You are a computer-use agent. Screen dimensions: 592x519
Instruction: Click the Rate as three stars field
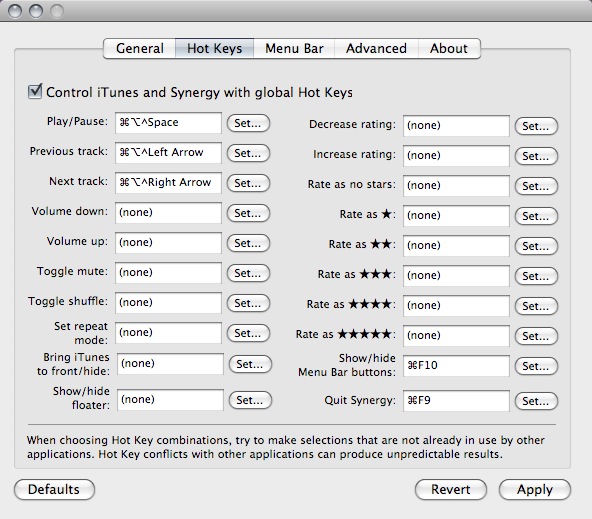click(x=456, y=276)
